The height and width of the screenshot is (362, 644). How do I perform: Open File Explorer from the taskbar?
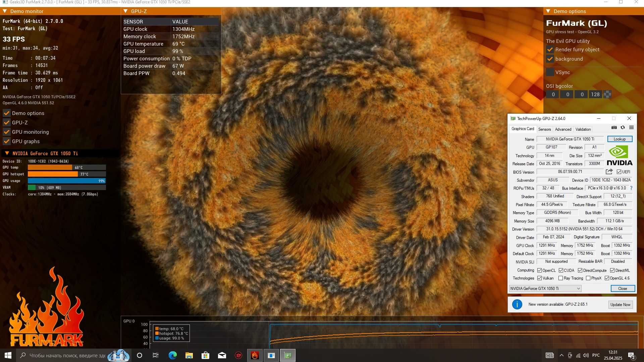point(189,355)
